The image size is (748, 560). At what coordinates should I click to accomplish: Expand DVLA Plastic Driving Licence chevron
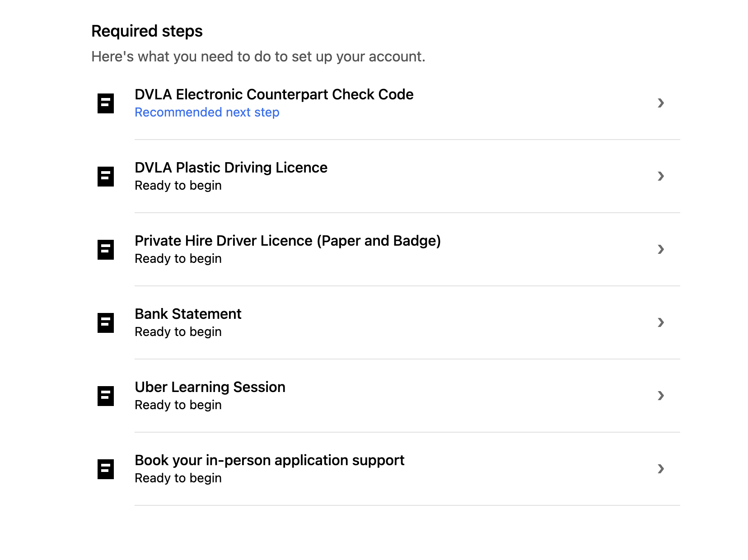[x=661, y=176]
